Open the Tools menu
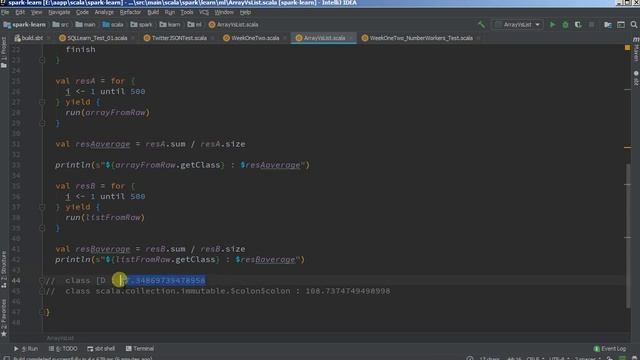The image size is (640, 360). 187,13
